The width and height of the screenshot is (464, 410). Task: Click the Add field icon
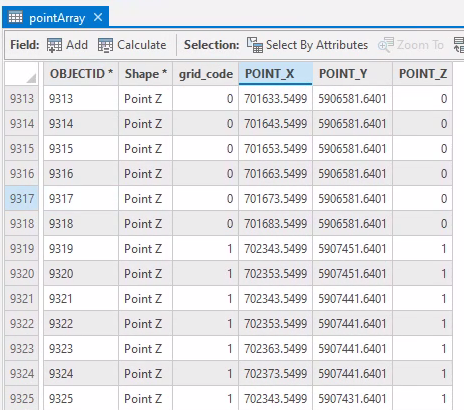[54, 45]
